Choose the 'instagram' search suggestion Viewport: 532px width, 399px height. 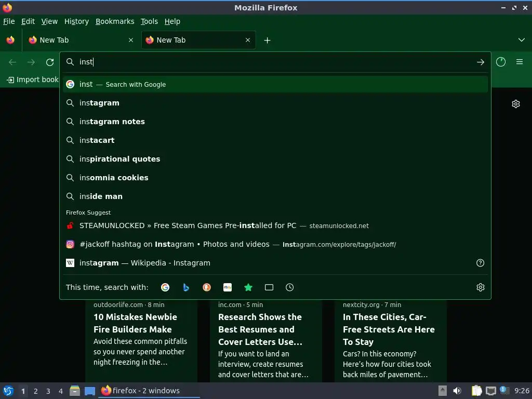pos(275,103)
